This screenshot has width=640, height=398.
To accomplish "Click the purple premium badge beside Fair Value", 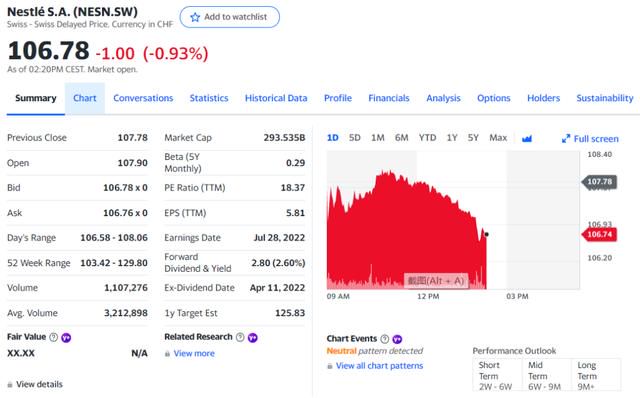I will (66, 338).
